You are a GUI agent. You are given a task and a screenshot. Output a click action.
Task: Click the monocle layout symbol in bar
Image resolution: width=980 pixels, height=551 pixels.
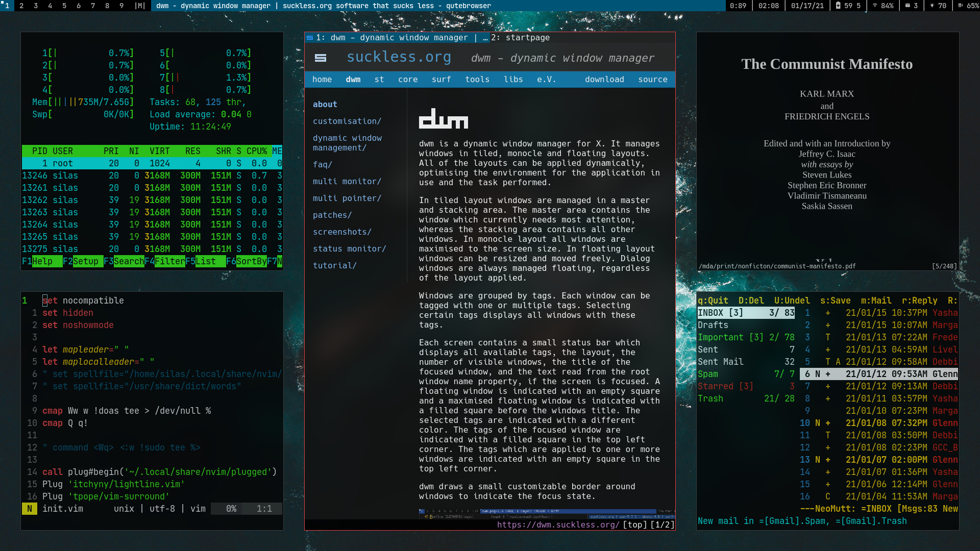click(140, 6)
